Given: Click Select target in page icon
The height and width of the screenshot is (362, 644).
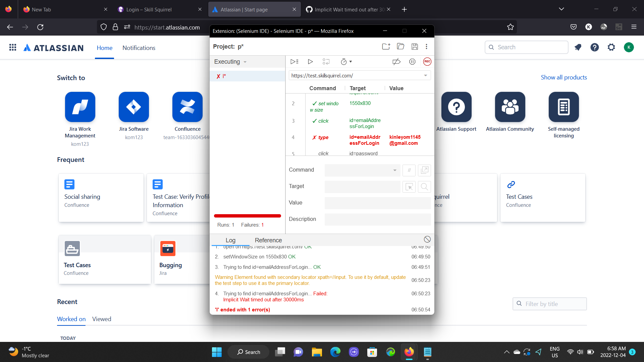Looking at the screenshot, I should [409, 187].
